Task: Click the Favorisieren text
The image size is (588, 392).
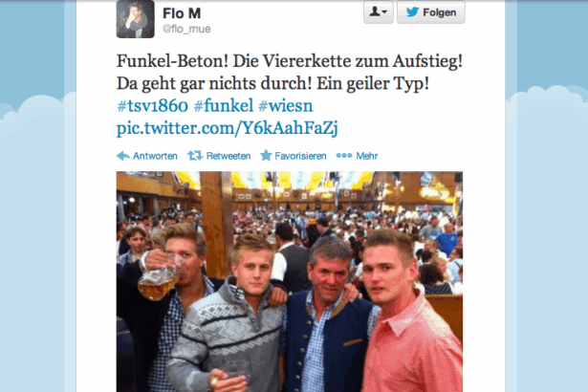Action: coord(300,156)
